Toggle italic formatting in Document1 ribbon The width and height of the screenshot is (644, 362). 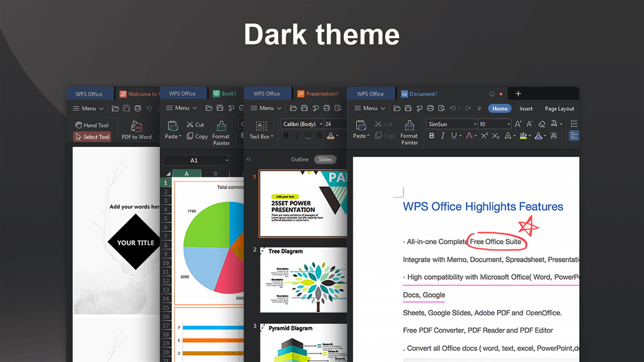443,136
